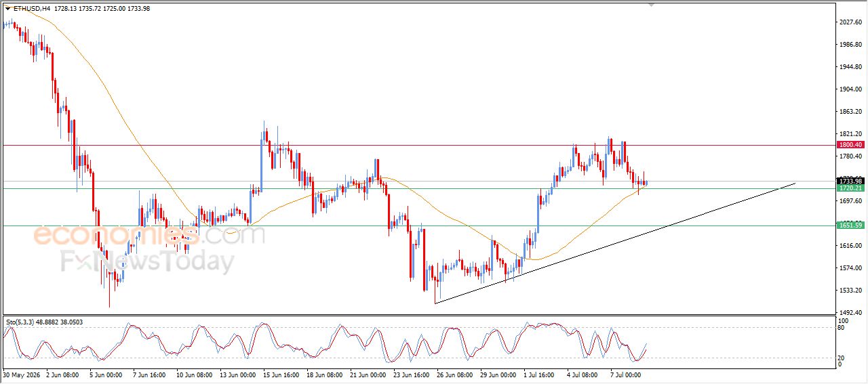868x384 pixels.
Task: Select the high value 1735.72 in header
Action: [x=90, y=8]
